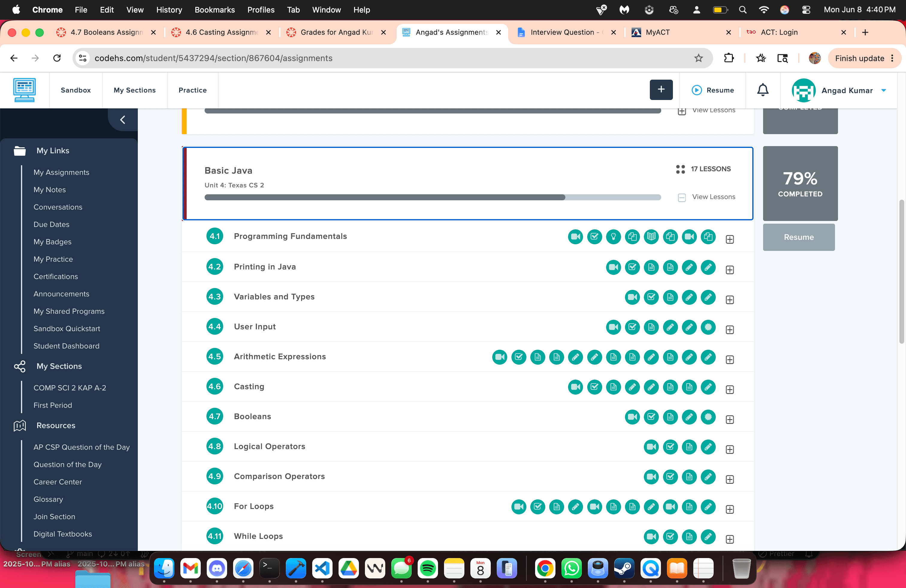Open the video in Printing in Java row
Image resolution: width=906 pixels, height=588 pixels.
point(613,267)
